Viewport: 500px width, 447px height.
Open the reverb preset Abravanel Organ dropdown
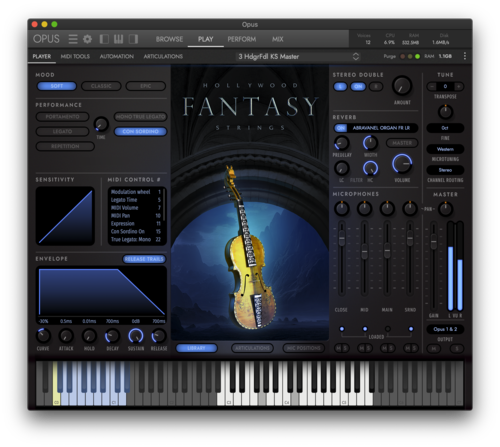pyautogui.click(x=382, y=128)
